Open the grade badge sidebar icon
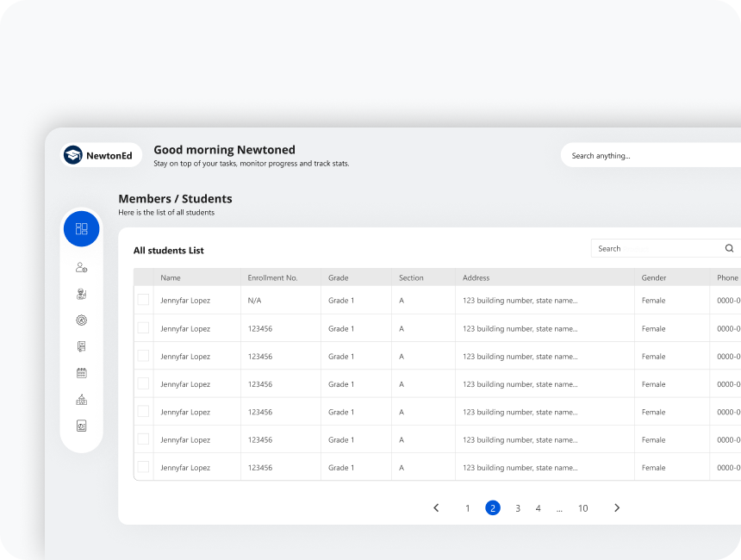Screen dimensions: 741x560 (81, 320)
